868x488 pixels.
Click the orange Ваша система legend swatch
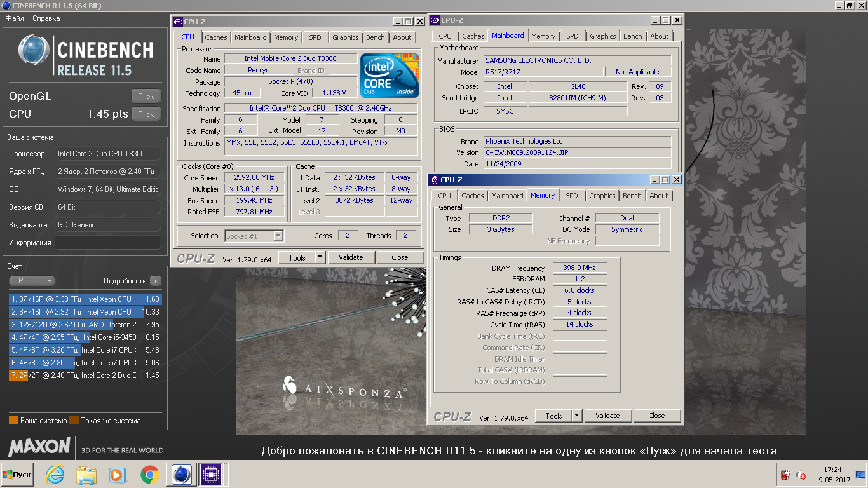click(x=14, y=421)
